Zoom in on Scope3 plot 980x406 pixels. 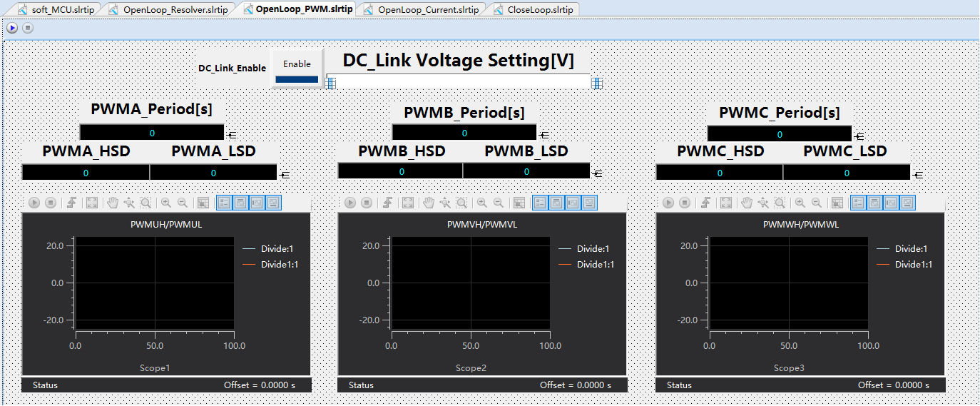click(x=800, y=203)
